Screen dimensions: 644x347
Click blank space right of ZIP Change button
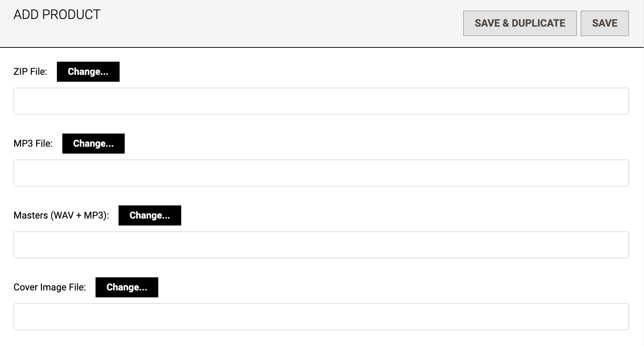pos(328,72)
